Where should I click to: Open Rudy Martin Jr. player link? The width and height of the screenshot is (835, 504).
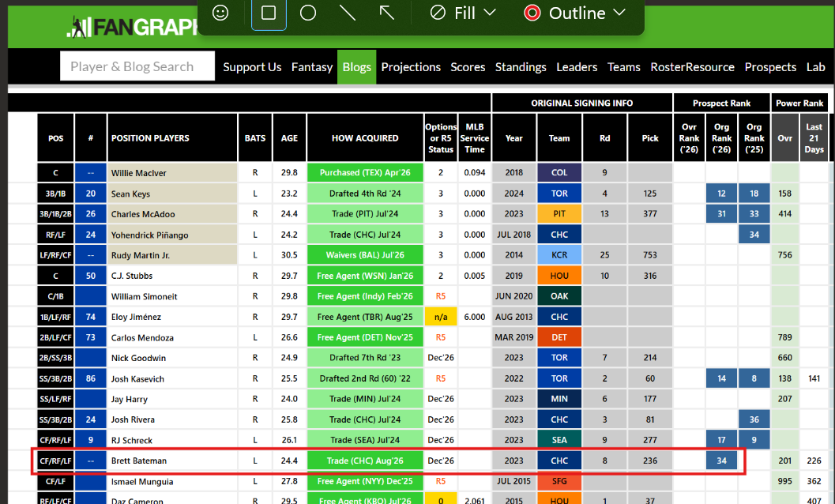click(140, 255)
